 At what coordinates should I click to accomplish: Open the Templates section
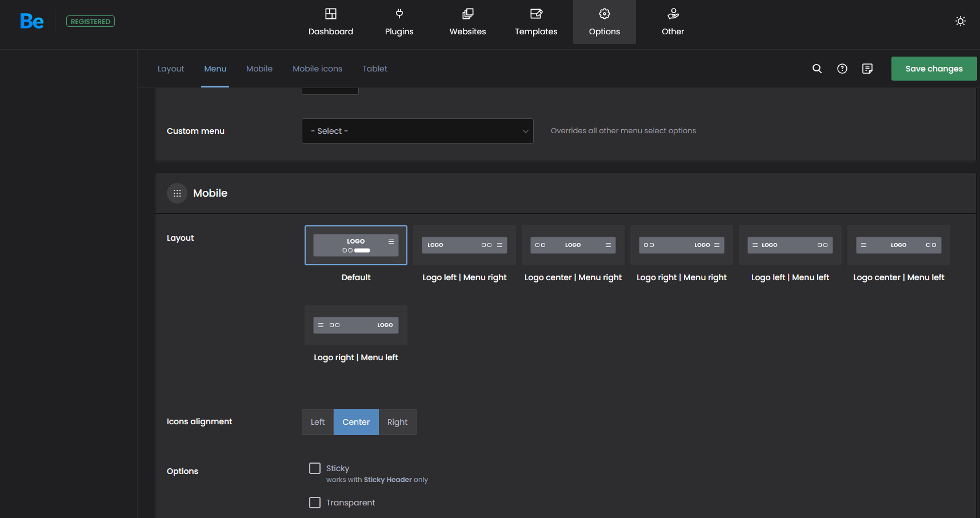coord(536,22)
